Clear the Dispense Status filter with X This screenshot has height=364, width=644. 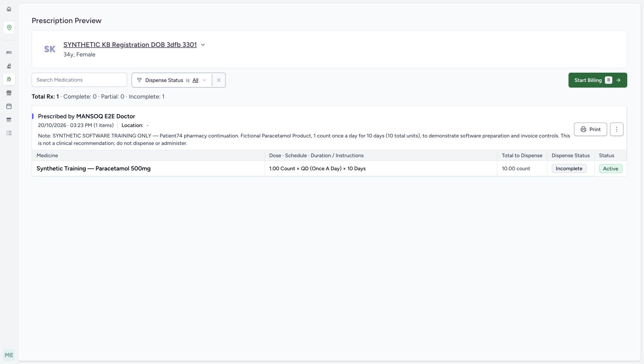tap(219, 80)
